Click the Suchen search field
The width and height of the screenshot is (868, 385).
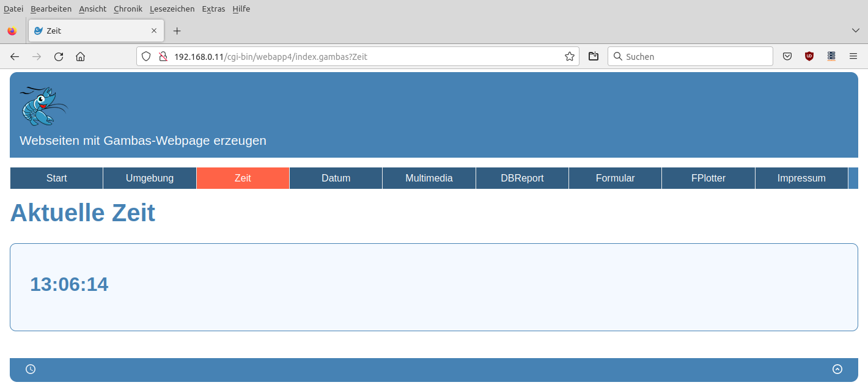coord(691,57)
